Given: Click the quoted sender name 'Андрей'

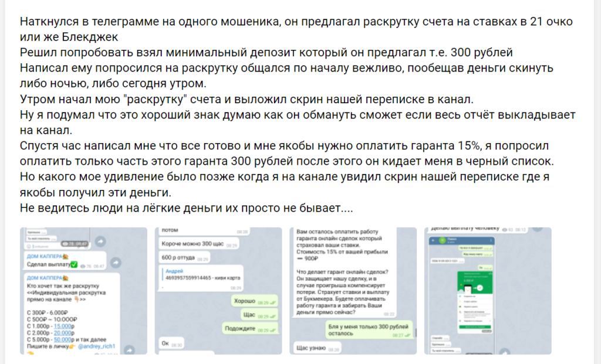Looking at the screenshot, I should 174,271.
